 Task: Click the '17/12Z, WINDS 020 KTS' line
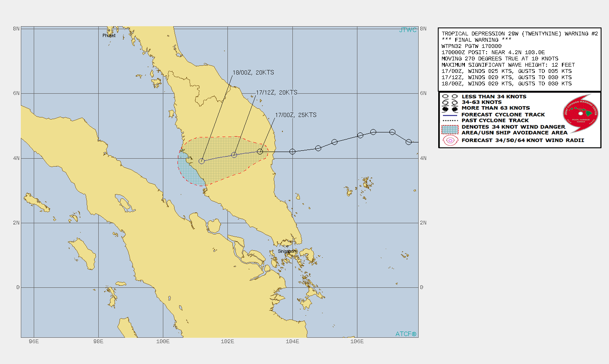(507, 77)
